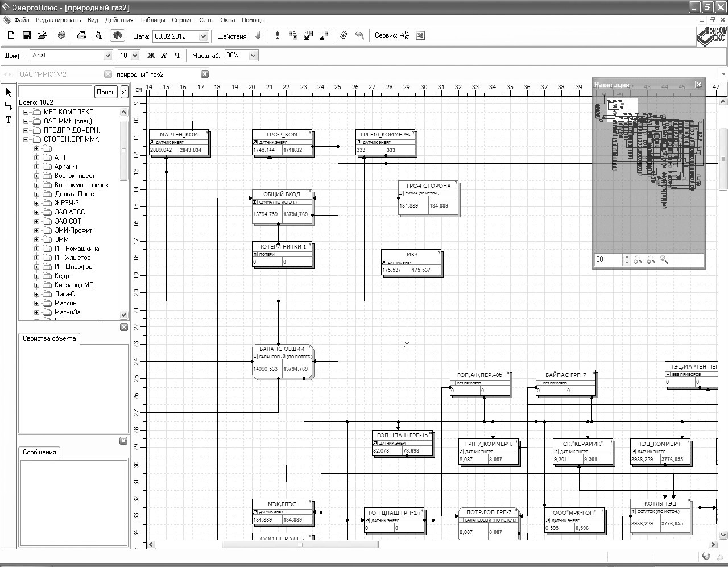Select the Кирзавод МС tree item
This screenshot has width=728, height=567.
coord(74,285)
